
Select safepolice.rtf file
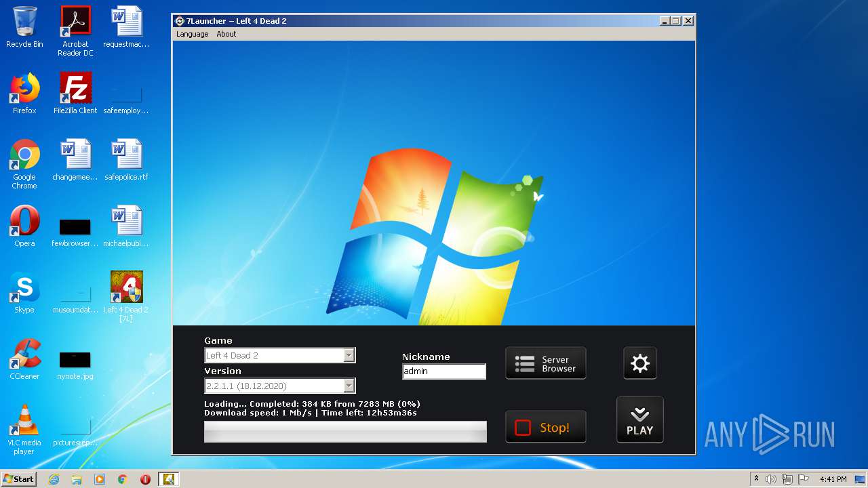click(x=126, y=160)
